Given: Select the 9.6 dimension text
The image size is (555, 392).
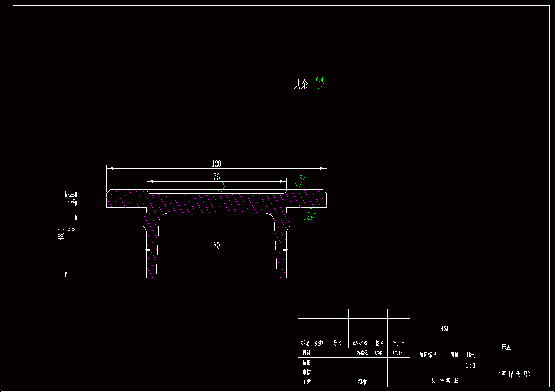Looking at the screenshot, I should (x=71, y=198).
